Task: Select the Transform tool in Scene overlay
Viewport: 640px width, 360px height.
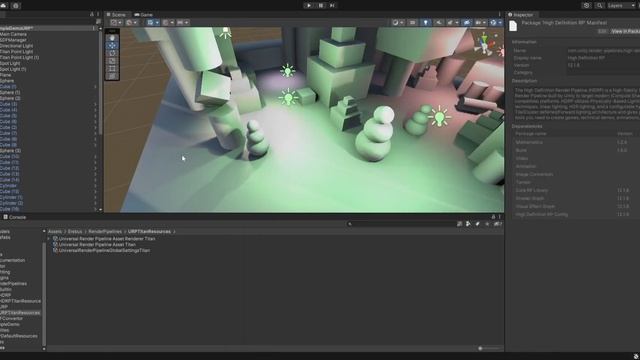Action: point(112,76)
